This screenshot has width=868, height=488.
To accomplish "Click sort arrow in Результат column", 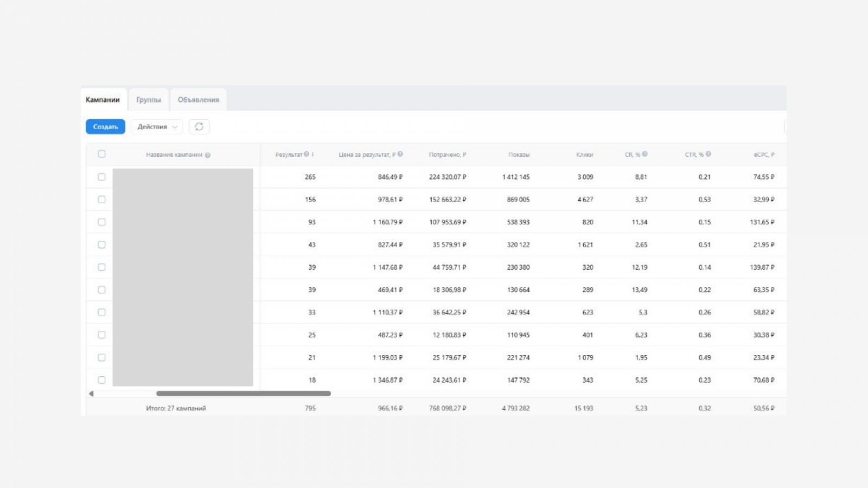I will [x=313, y=155].
